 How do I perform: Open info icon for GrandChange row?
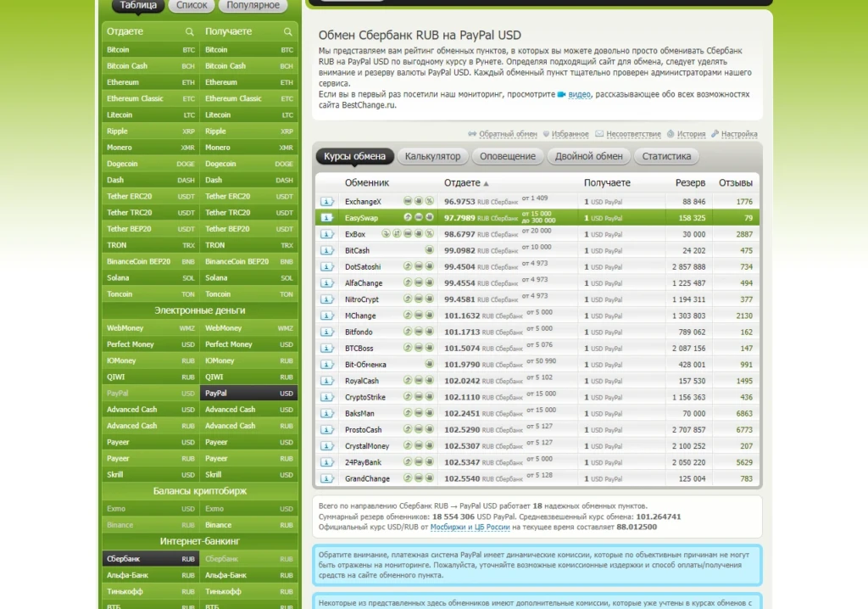click(326, 478)
